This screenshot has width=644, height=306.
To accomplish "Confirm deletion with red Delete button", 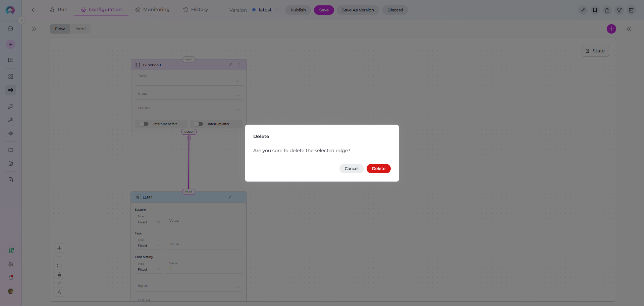I will 378,169.
